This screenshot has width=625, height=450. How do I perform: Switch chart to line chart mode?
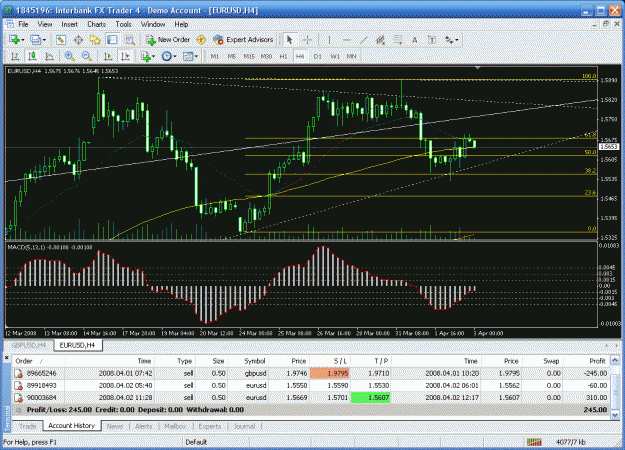(x=49, y=57)
